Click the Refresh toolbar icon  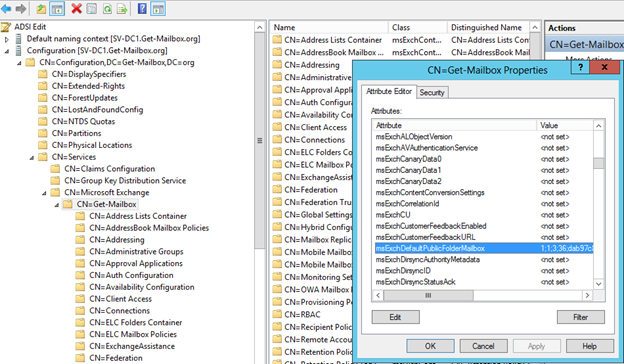tap(107, 8)
